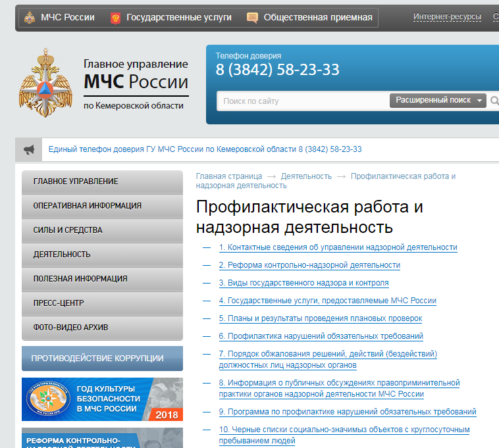499x448 pixels.
Task: Click the Государственные услуги coat of arms icon
Action: point(115,18)
